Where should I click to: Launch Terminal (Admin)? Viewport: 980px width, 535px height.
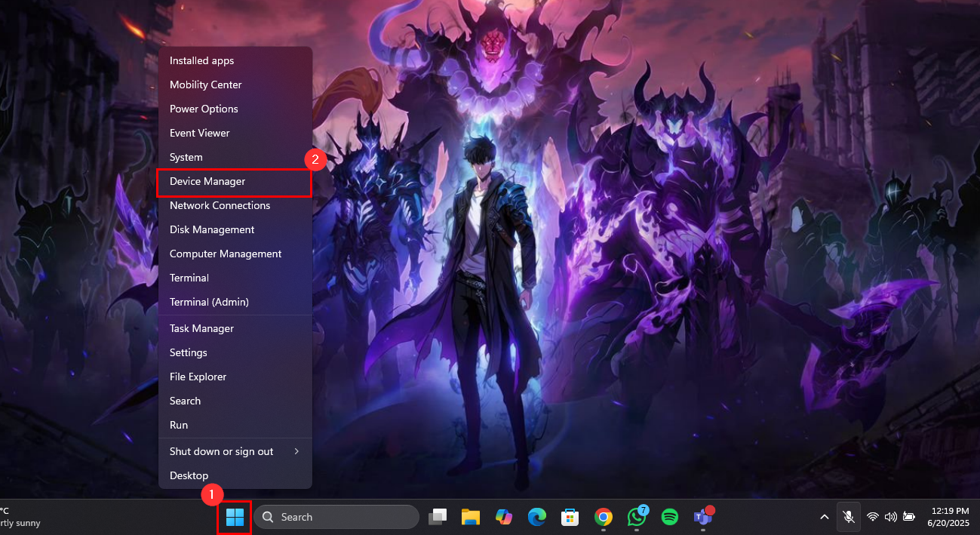(235, 302)
